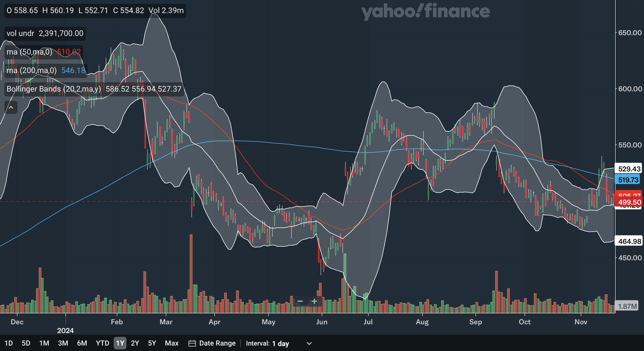The height and width of the screenshot is (351, 644).
Task: Switch to 3M range
Action: tap(63, 343)
